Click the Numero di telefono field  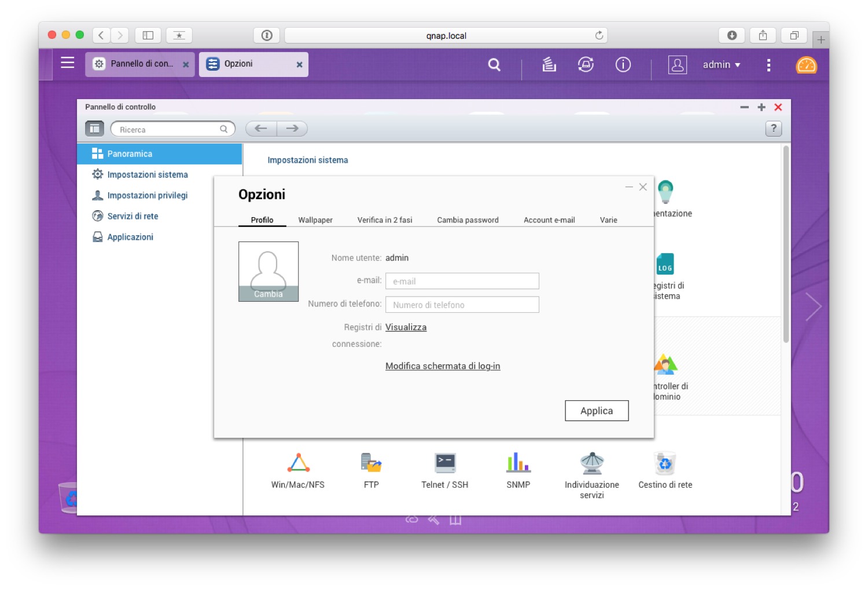click(x=462, y=305)
